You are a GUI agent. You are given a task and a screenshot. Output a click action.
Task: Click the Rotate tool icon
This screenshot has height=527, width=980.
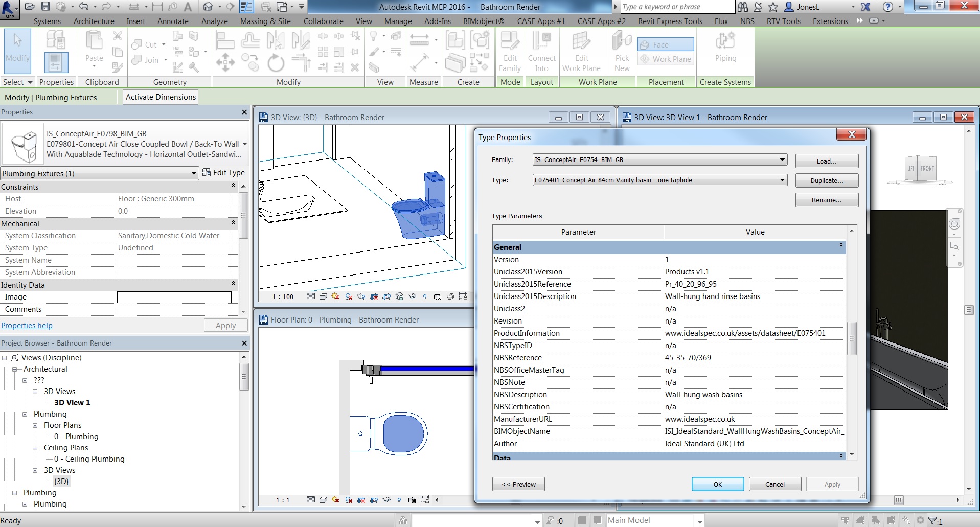click(x=276, y=63)
